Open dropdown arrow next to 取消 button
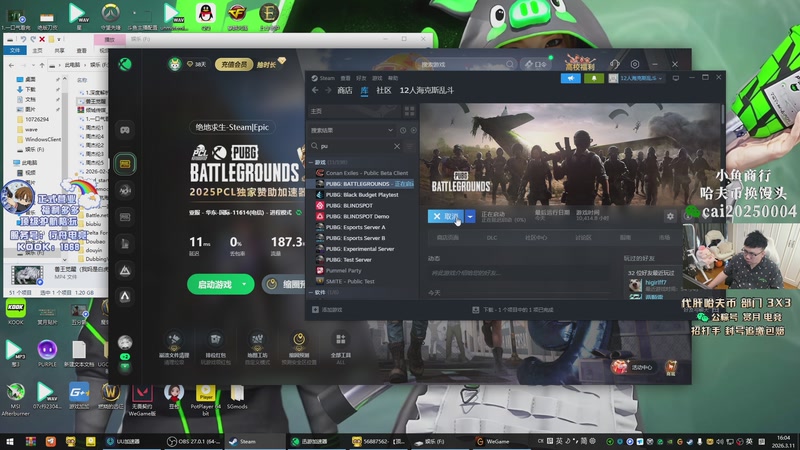800x450 pixels. 470,216
